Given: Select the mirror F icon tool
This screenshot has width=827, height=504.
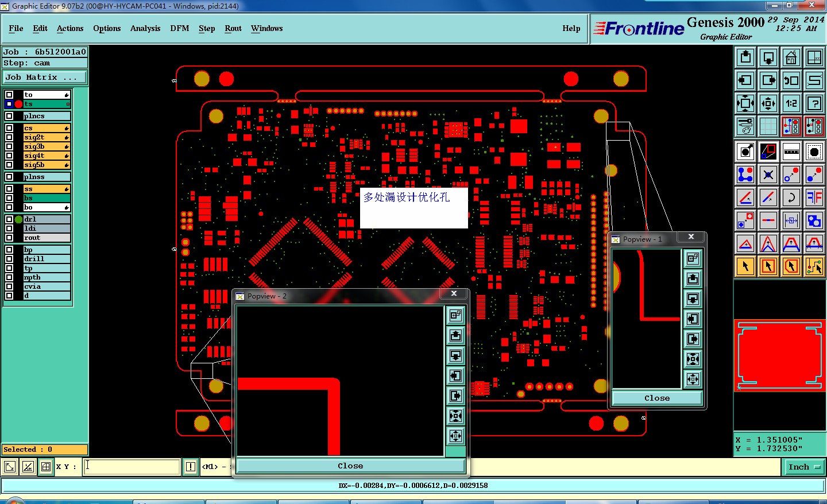Looking at the screenshot, I should 814,197.
